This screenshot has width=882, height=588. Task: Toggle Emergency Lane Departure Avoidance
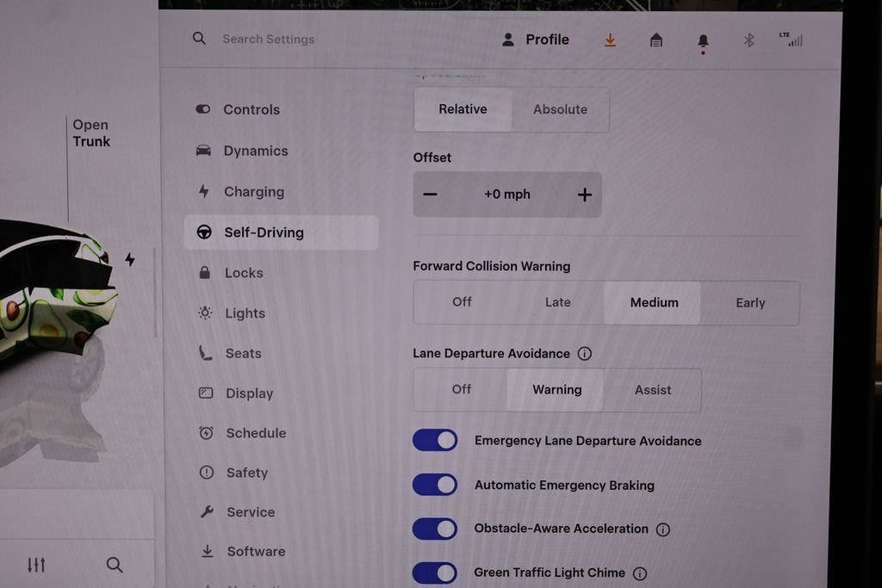pyautogui.click(x=435, y=440)
